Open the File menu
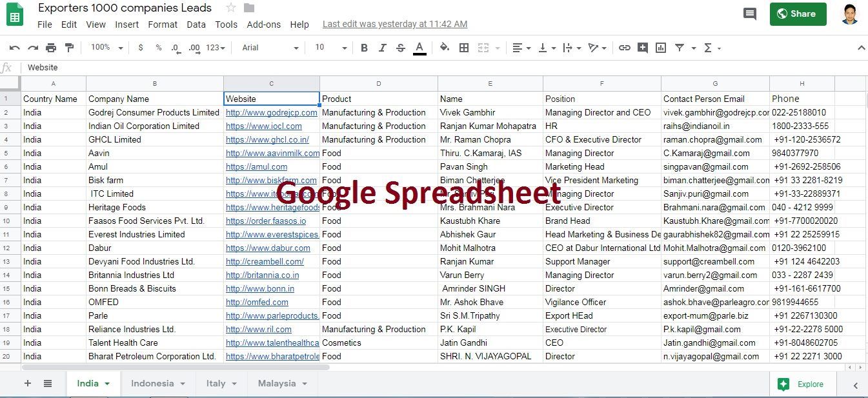The height and width of the screenshot is (398, 868). point(45,25)
